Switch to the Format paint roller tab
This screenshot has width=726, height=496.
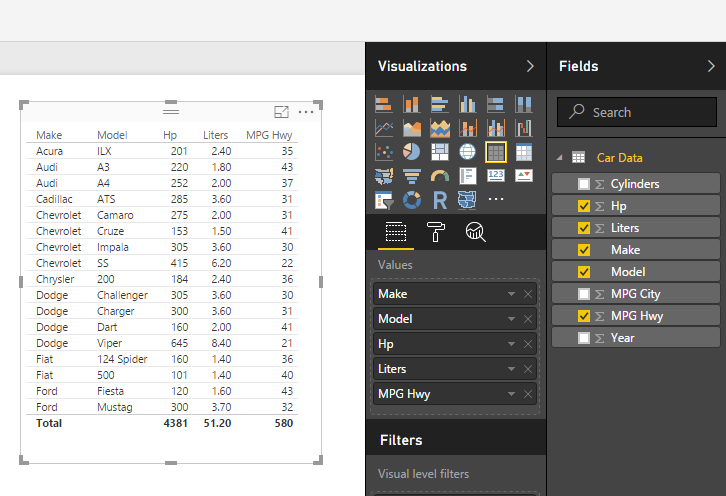tap(435, 232)
